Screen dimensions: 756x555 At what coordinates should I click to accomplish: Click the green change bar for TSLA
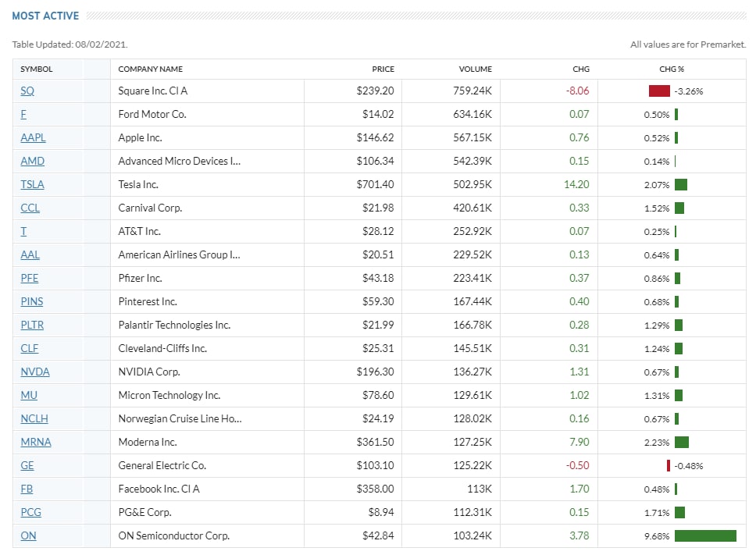point(681,184)
